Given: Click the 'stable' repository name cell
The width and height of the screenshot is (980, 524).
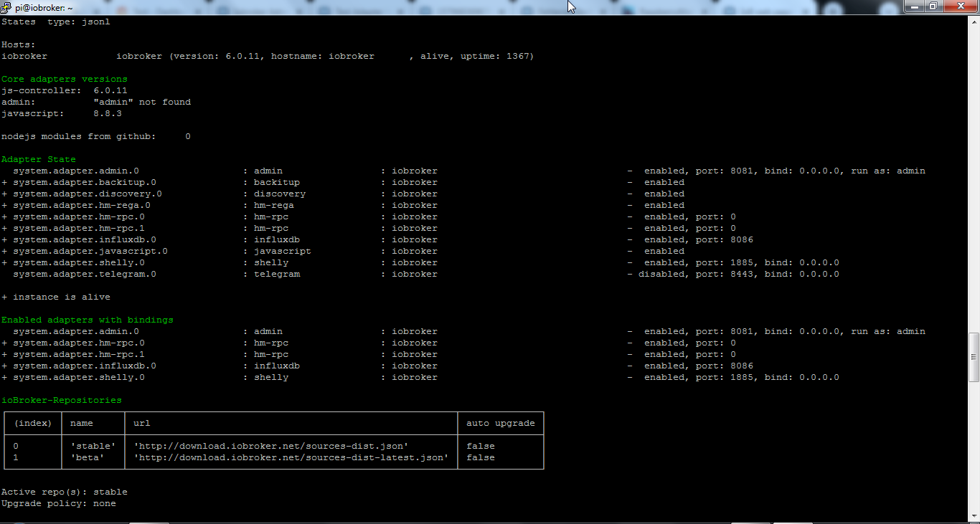Looking at the screenshot, I should [x=93, y=446].
